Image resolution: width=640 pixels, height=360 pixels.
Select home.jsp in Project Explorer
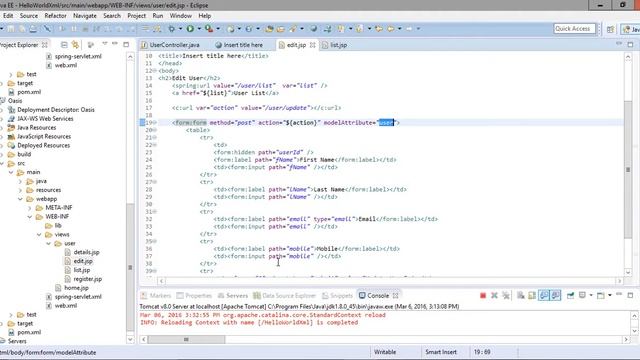click(76, 288)
